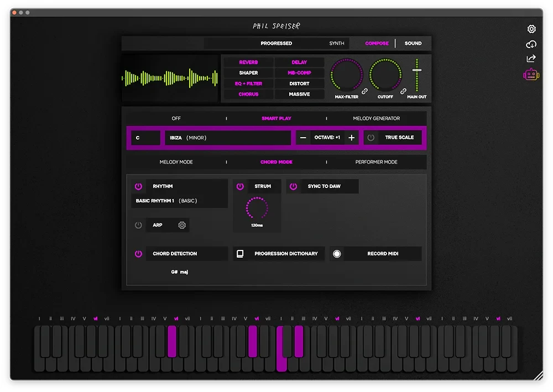
Task: Click the Chord Detection label
Action: [x=175, y=254]
